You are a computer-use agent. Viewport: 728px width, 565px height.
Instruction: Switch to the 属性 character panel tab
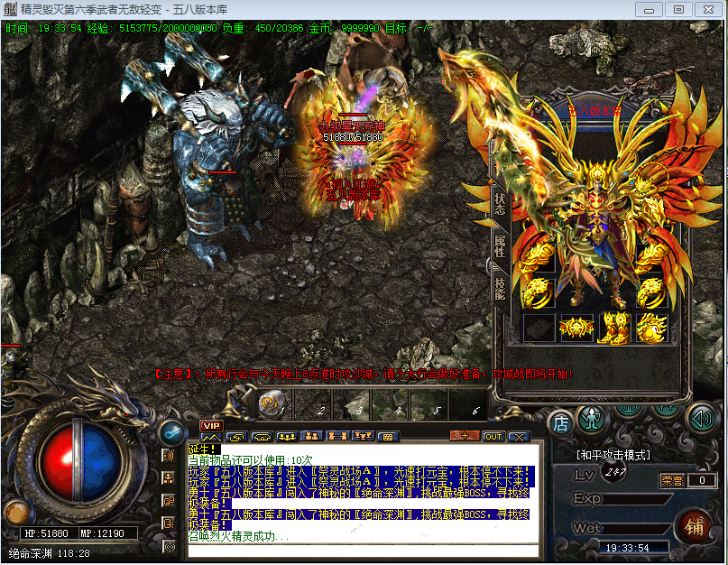tap(500, 245)
